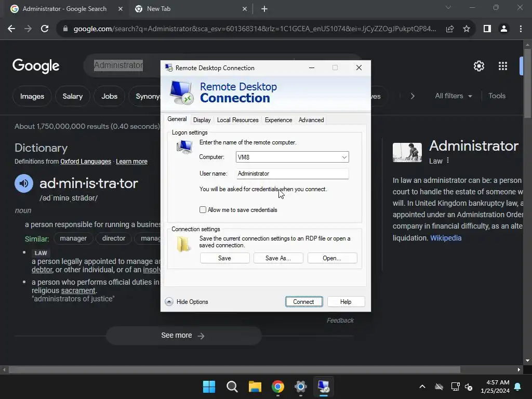Click the User name field showing Administrator
The height and width of the screenshot is (399, 532).
tap(292, 174)
